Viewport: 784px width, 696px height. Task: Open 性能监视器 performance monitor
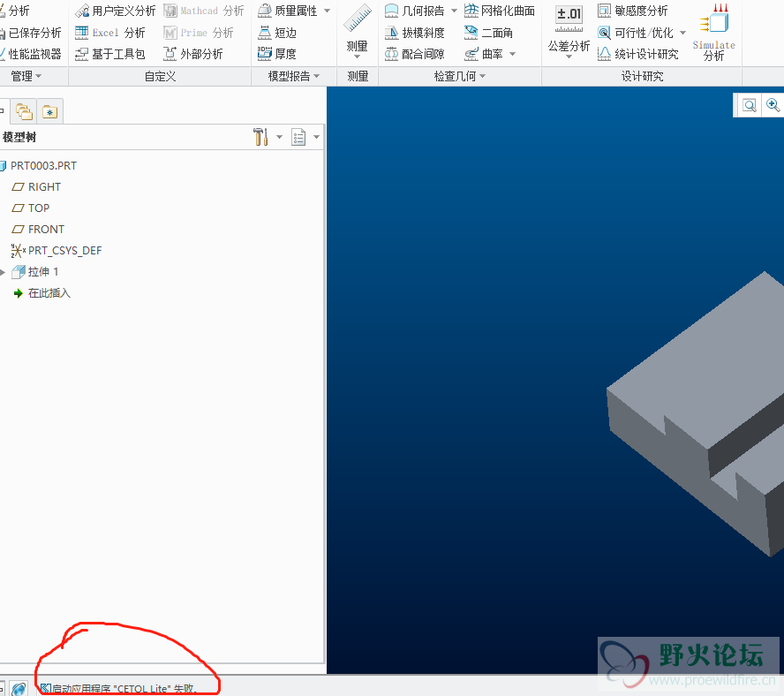pyautogui.click(x=31, y=54)
